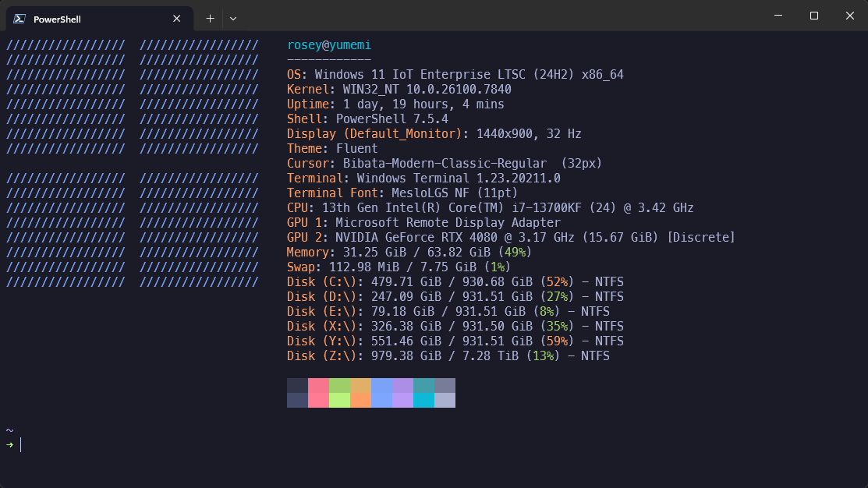868x488 pixels.
Task: Click the Uptime 1 day, 19 hours line
Action: point(395,104)
